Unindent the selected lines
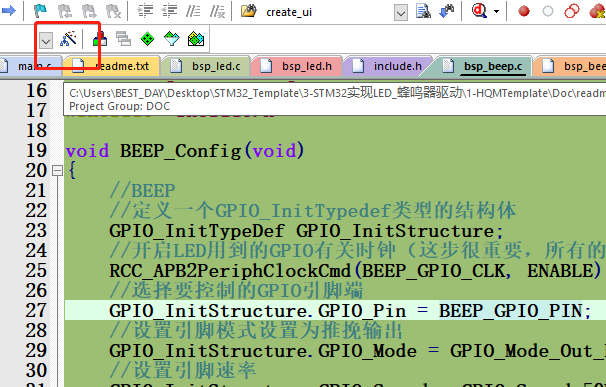 click(x=170, y=11)
